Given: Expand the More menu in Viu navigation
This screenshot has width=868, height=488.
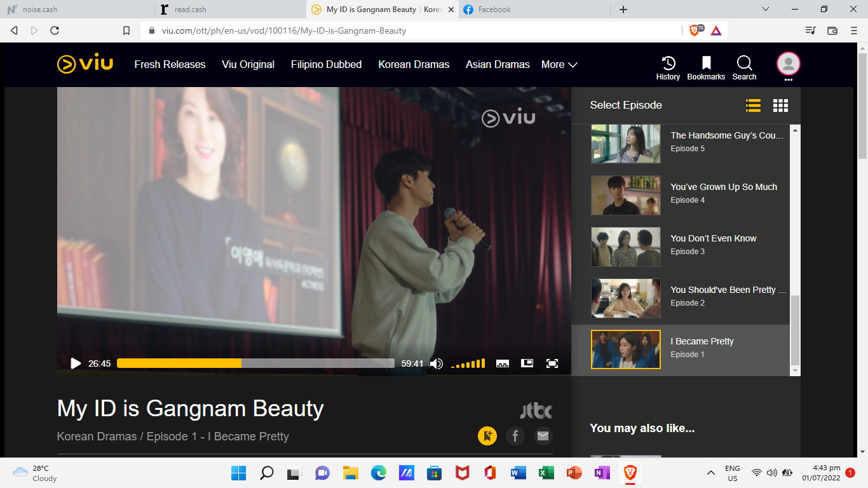Looking at the screenshot, I should pos(559,65).
